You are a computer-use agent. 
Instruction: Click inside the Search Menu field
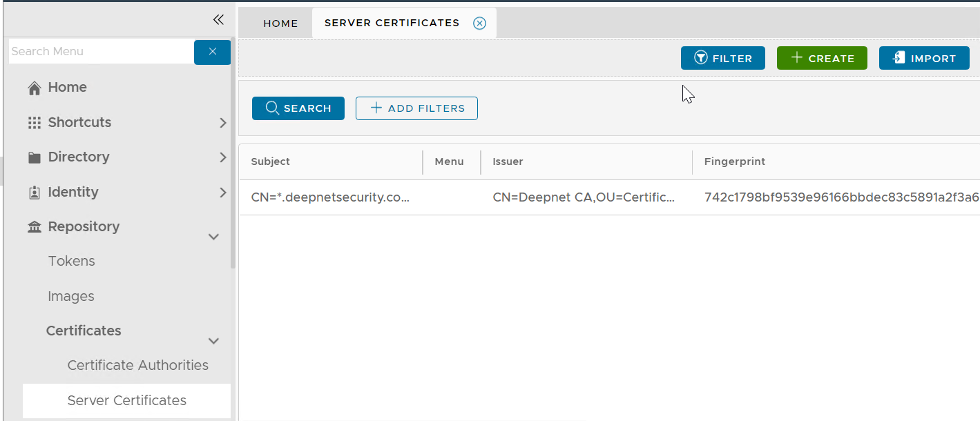click(100, 52)
